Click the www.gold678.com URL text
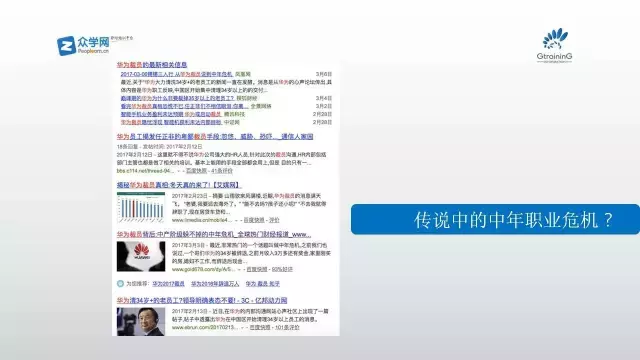 (203, 269)
